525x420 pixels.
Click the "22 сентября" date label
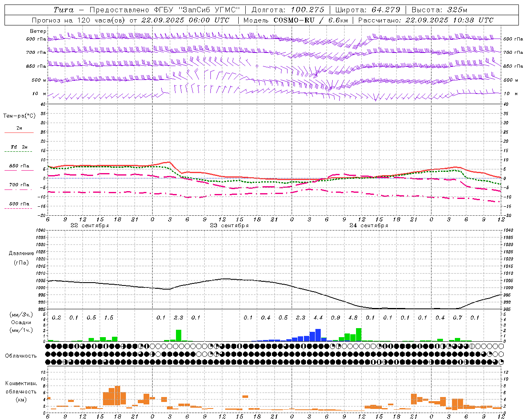click(x=89, y=226)
